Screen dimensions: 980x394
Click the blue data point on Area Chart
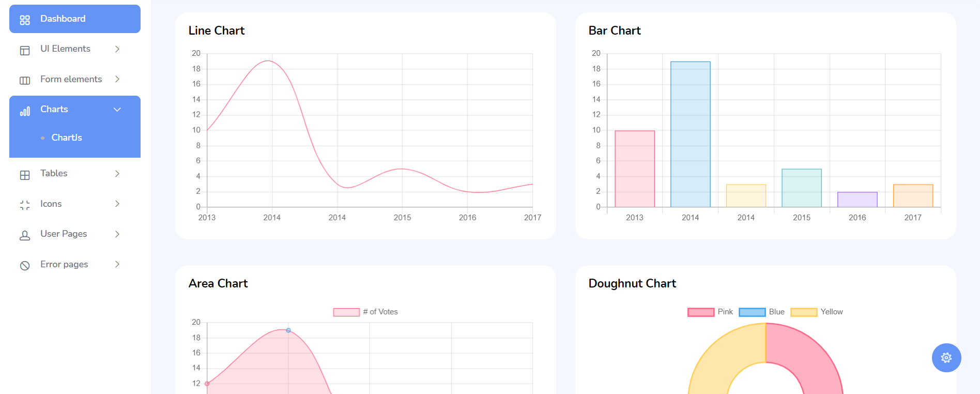[288, 330]
